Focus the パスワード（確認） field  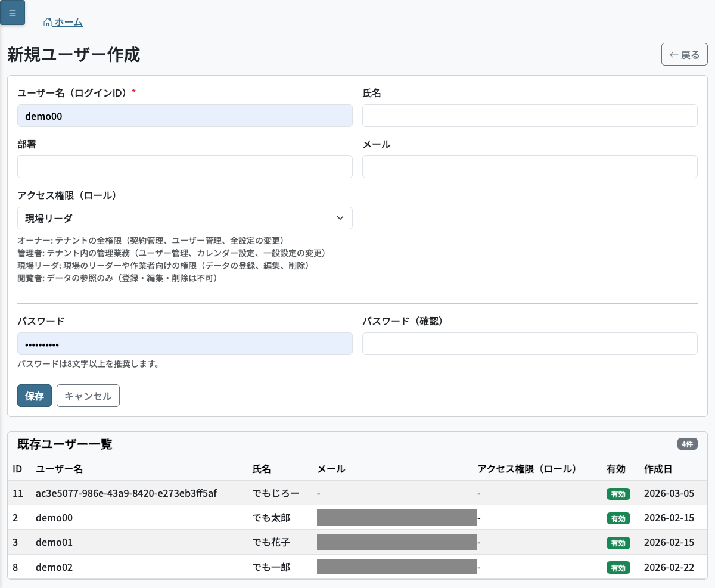[530, 344]
